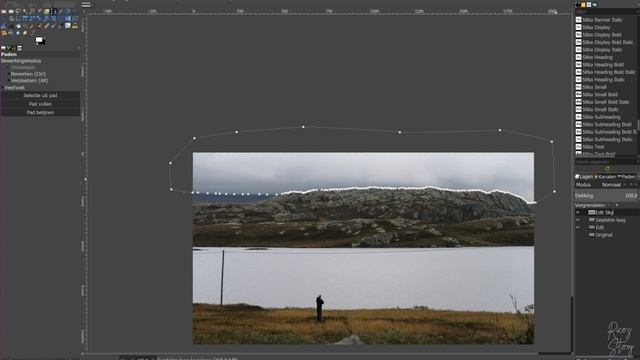Select the Select by Color tool
The image size is (640, 360).
click(x=32, y=11)
